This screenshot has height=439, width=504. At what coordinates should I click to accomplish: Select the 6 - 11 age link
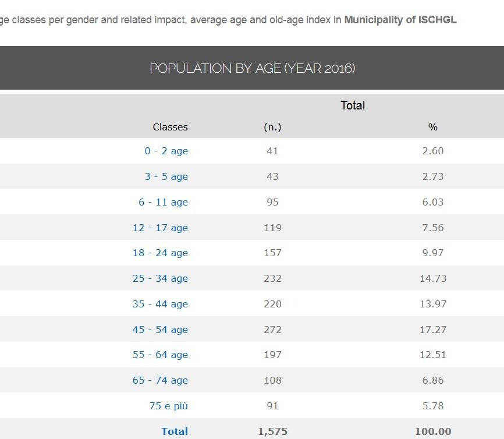pyautogui.click(x=163, y=202)
